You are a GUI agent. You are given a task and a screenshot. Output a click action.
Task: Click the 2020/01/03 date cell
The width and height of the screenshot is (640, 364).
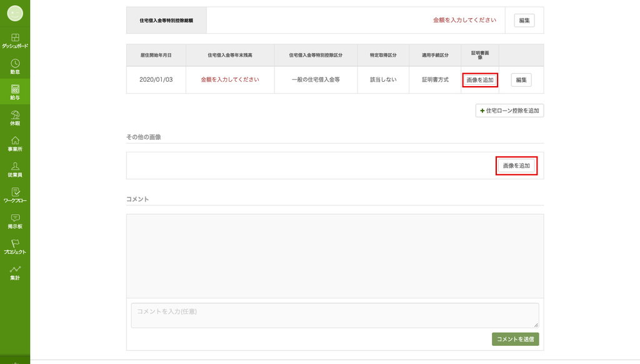(156, 79)
